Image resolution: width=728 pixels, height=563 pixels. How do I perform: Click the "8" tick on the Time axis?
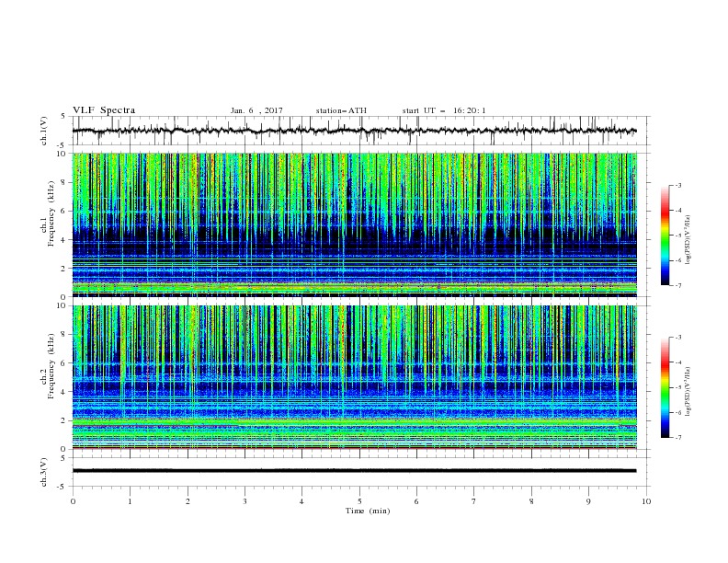pos(531,501)
